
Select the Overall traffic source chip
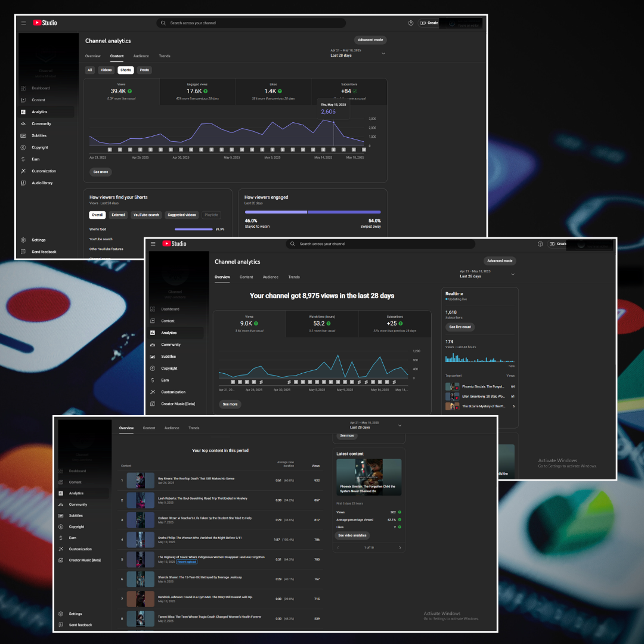pyautogui.click(x=97, y=215)
